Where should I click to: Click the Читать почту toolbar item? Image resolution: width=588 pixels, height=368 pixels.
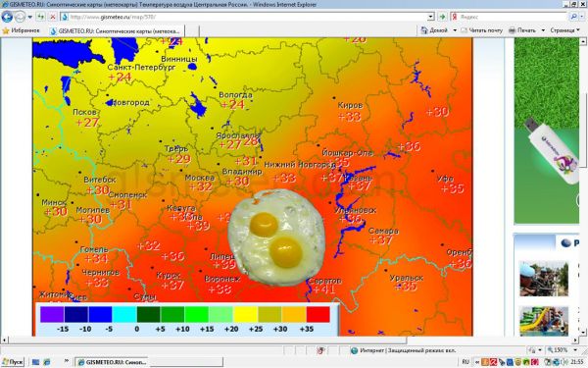[x=481, y=30]
